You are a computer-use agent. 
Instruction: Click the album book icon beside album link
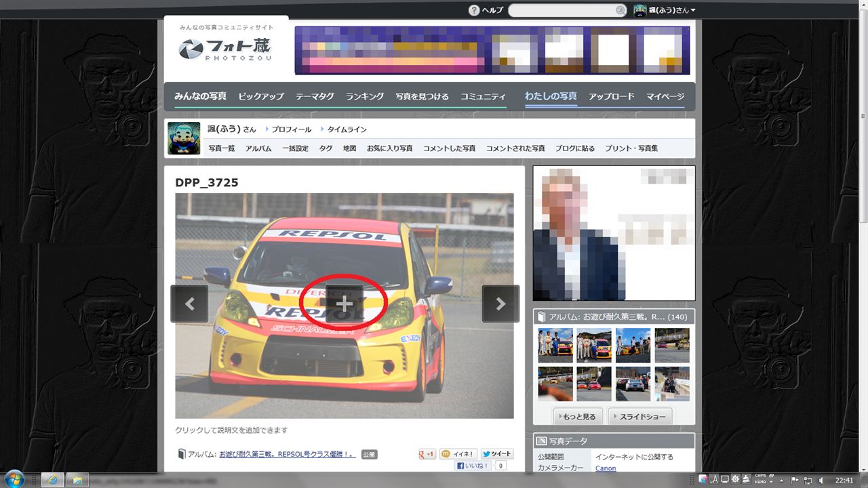tap(181, 454)
